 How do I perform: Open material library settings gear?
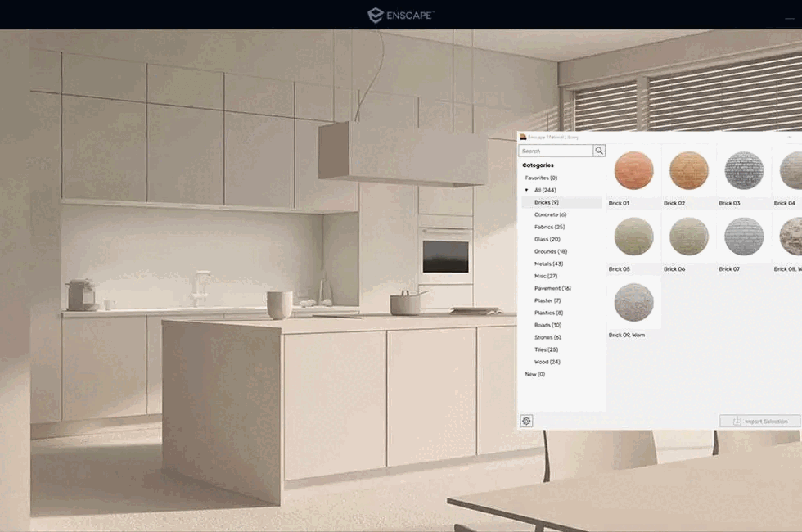click(x=526, y=421)
